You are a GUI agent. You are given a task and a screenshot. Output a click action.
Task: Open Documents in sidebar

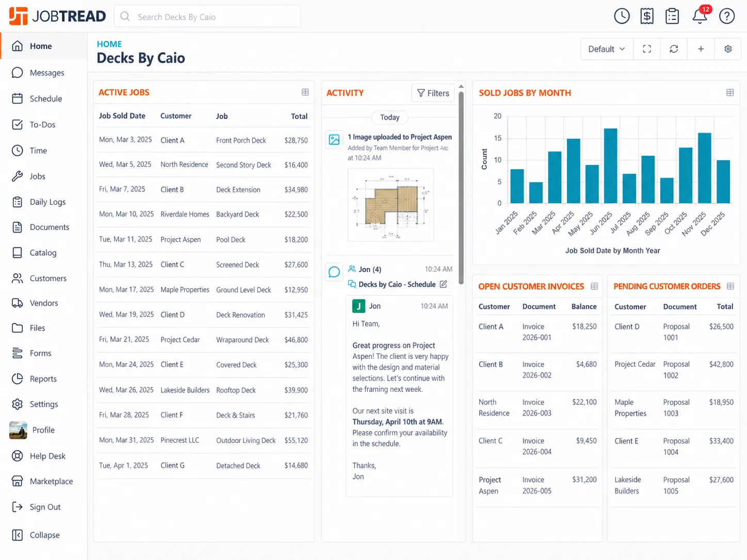click(44, 227)
